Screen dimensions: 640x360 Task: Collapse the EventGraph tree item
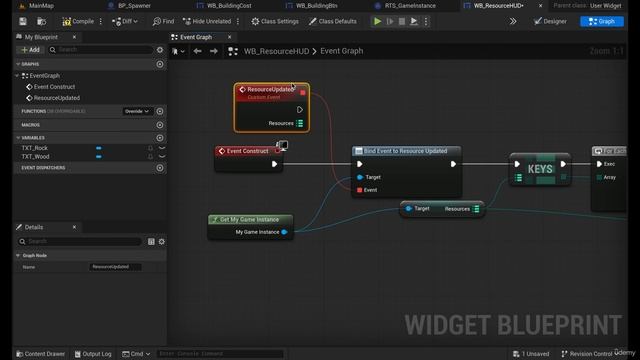[x=17, y=76]
